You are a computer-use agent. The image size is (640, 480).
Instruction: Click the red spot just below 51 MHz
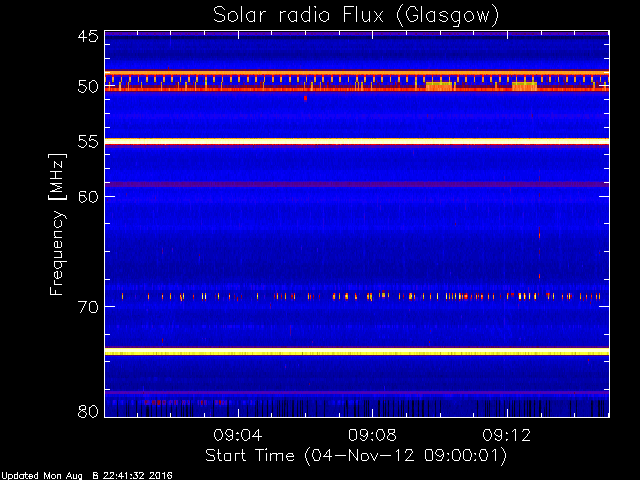305,98
